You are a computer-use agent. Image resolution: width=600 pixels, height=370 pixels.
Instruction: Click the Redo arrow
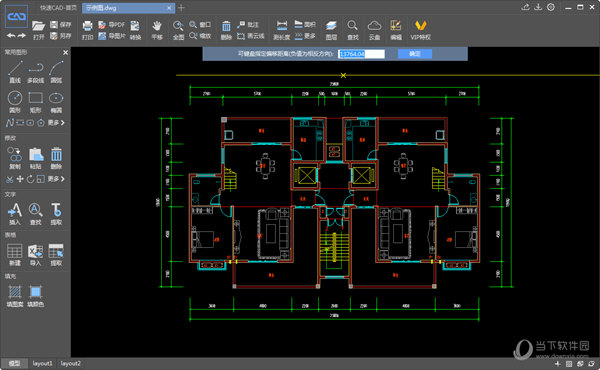(22, 36)
